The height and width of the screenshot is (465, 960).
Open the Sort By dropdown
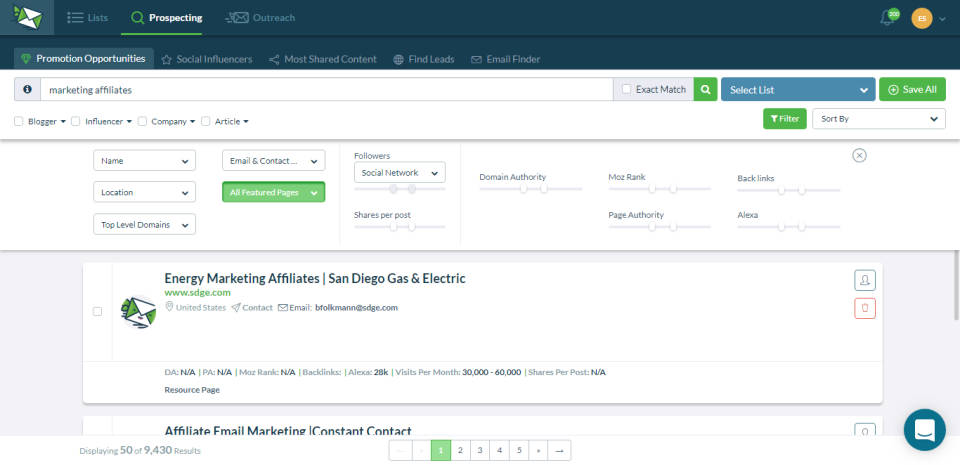878,119
